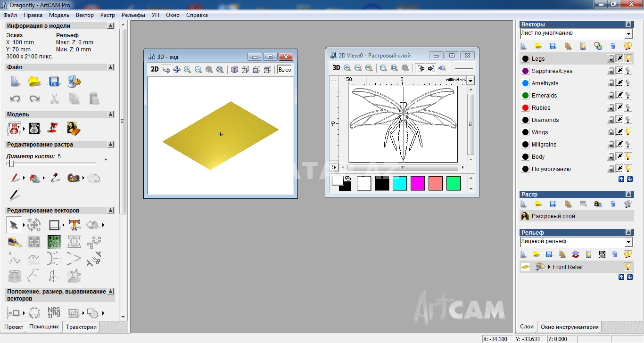Open the lights and material red lamp icon
This screenshot has height=343, width=644.
point(54,128)
